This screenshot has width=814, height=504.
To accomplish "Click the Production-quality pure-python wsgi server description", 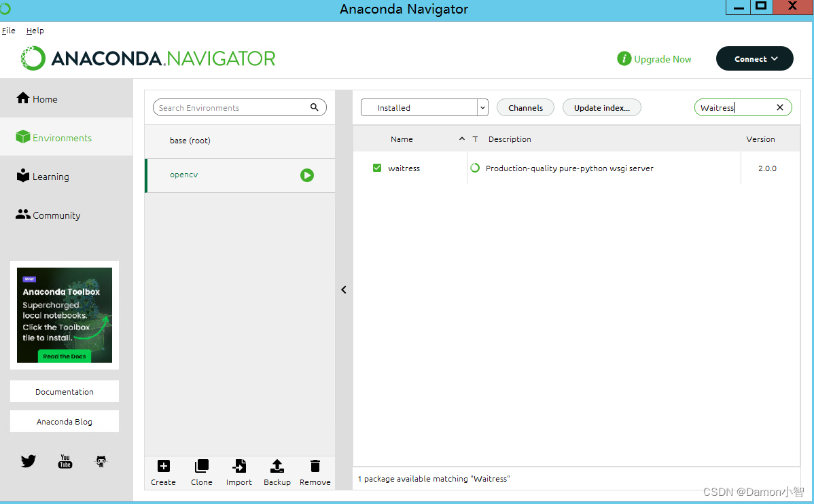I will pos(569,168).
